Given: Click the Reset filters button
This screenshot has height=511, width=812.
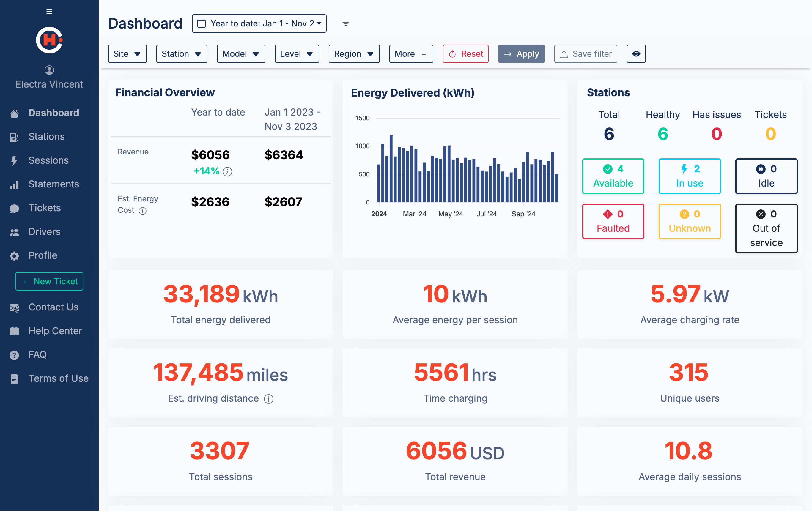Looking at the screenshot, I should click(x=465, y=54).
